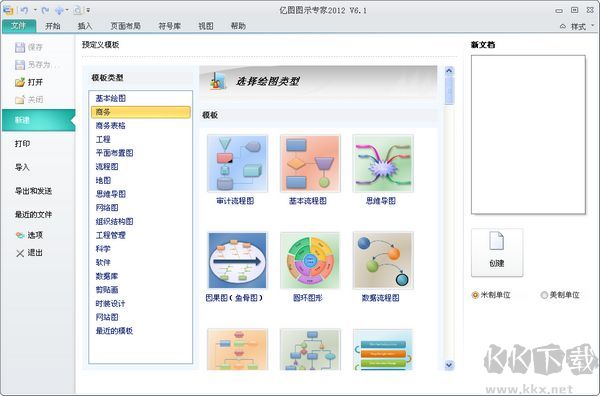The image size is (600, 396).
Task: Click the 保存 save disk icon
Action: (x=20, y=47)
